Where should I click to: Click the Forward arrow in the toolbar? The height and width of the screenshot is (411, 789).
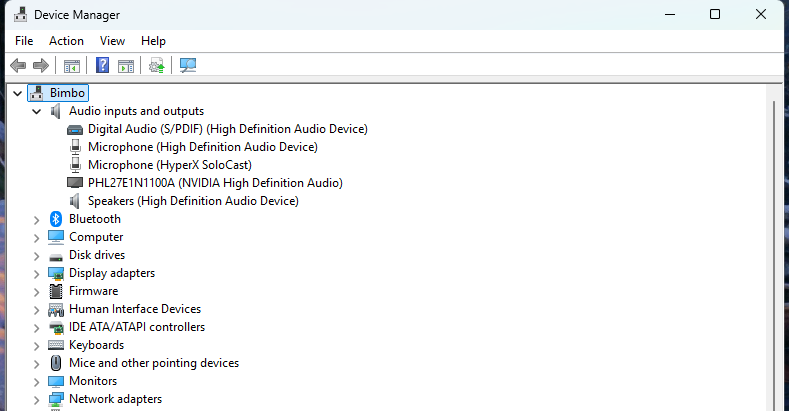click(x=41, y=66)
